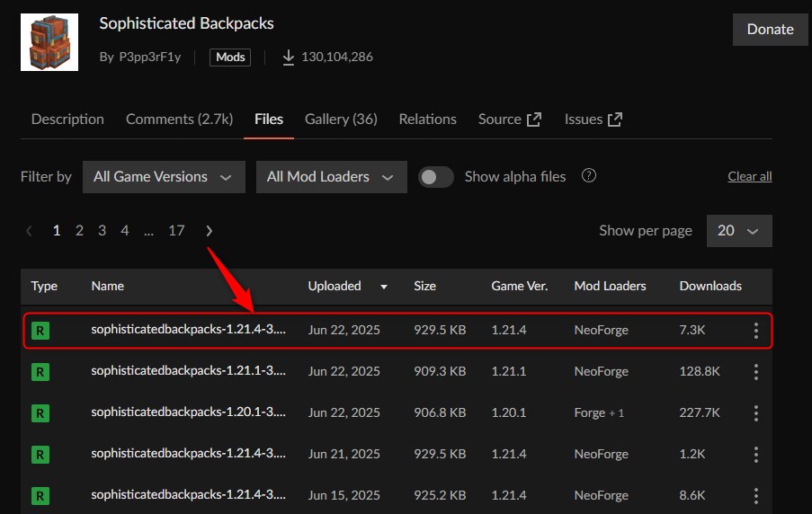Screen dimensions: 812x514
Task: Click the Mods category tag
Action: (230, 57)
